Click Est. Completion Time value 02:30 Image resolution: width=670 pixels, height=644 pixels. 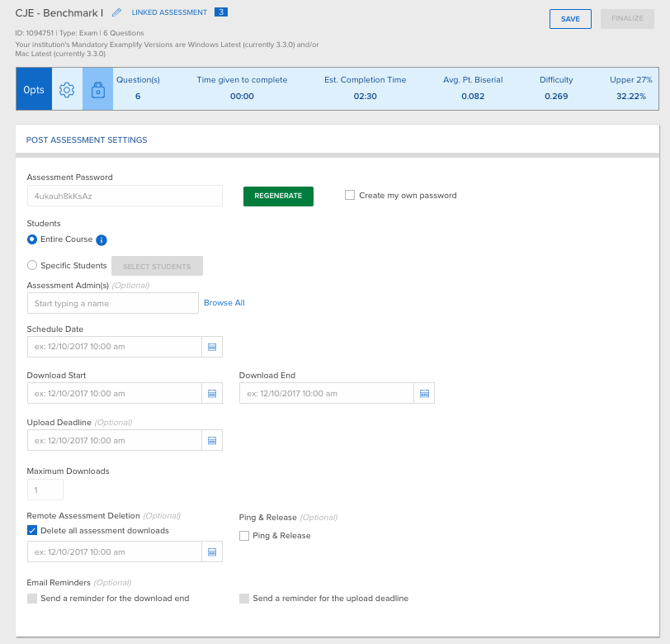point(366,97)
